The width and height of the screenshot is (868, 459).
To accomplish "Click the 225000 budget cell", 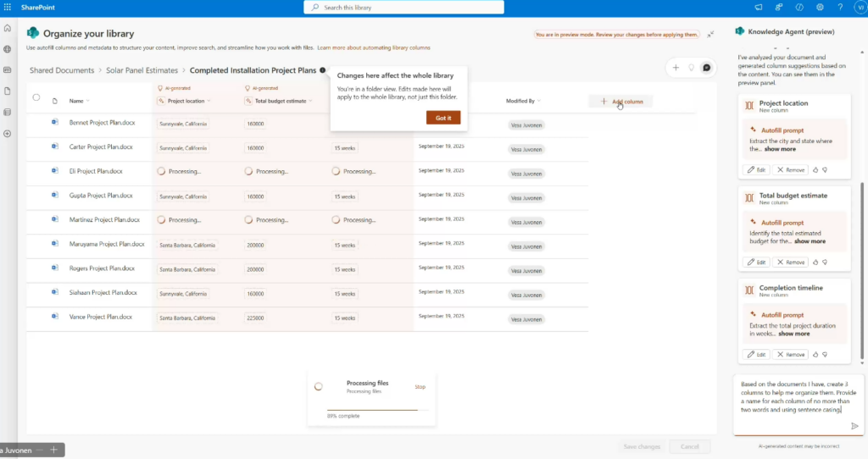I will pos(255,318).
